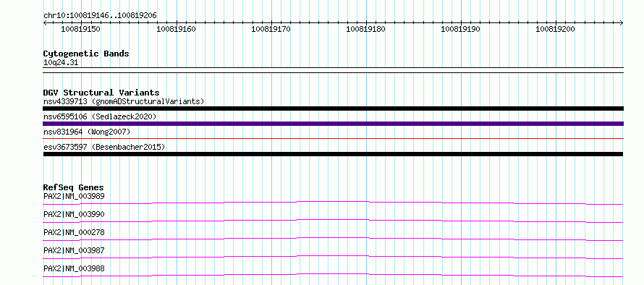This screenshot has width=644, height=285.
Task: Open the PAX2|NM_003988 transcript label
Action: coord(74,268)
